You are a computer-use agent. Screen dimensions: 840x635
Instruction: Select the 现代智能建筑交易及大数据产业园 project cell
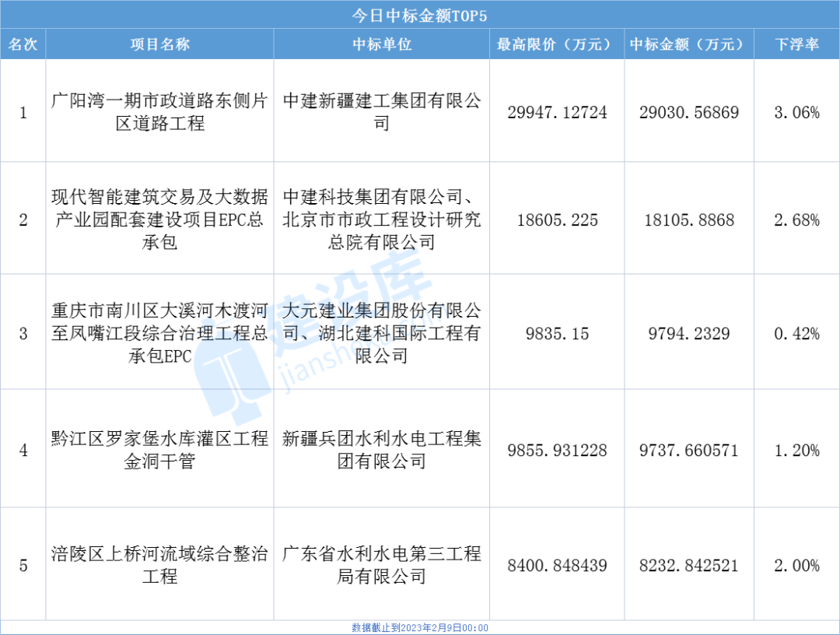(159, 219)
